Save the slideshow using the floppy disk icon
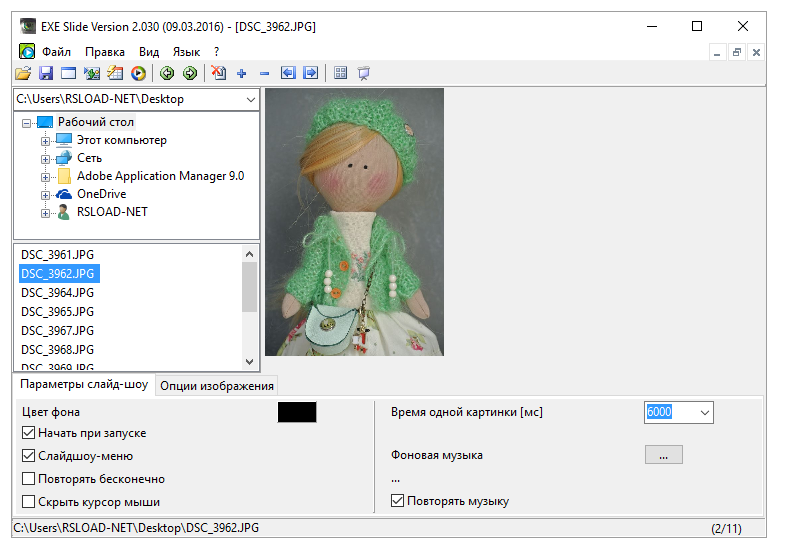This screenshot has height=556, width=796. tap(46, 73)
